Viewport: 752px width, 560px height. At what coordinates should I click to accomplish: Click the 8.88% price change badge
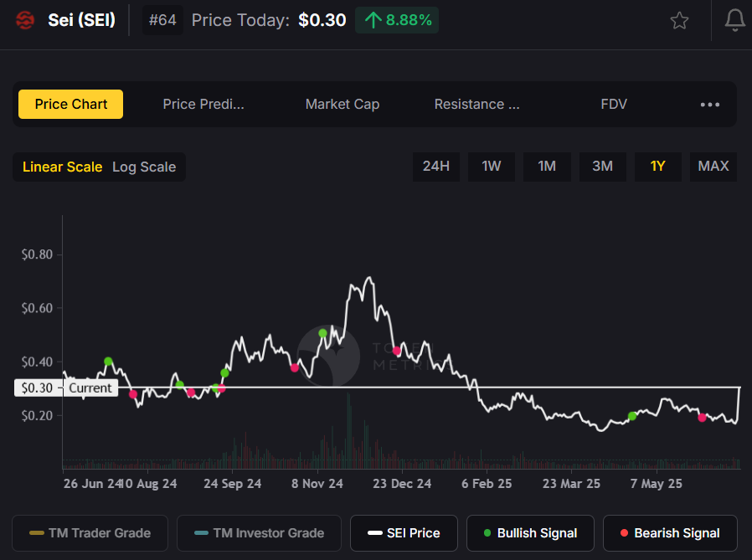click(x=397, y=20)
